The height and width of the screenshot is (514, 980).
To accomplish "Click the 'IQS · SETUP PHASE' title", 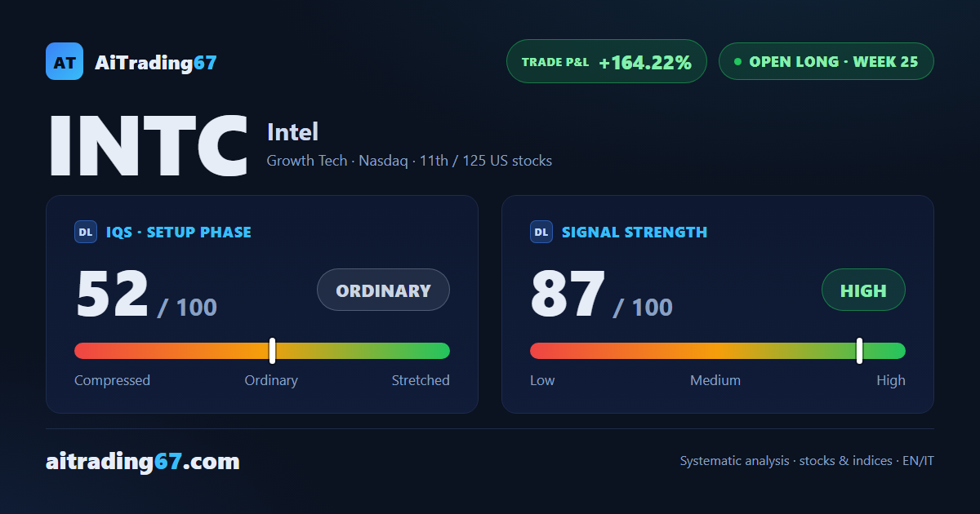I will click(x=179, y=233).
